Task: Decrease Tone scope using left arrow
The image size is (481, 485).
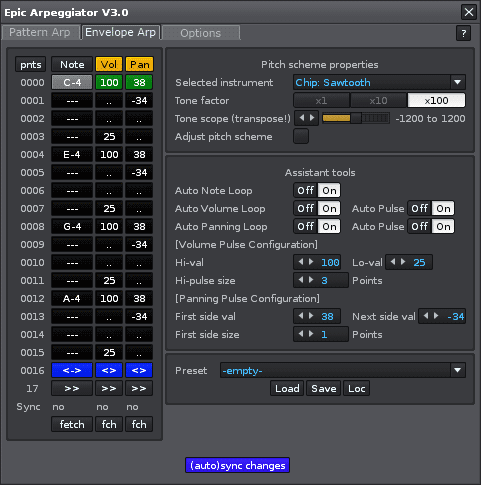Action: pyautogui.click(x=302, y=118)
